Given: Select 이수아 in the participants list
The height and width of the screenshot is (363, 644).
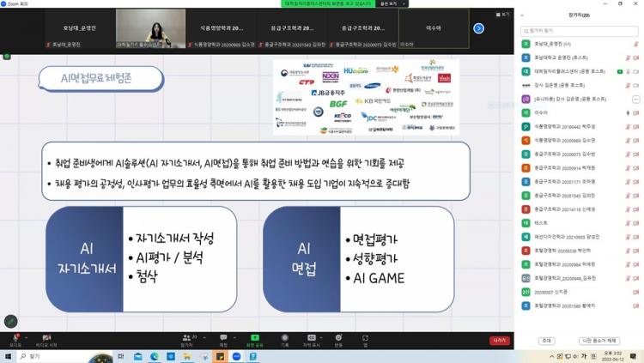Looking at the screenshot, I should [541, 112].
